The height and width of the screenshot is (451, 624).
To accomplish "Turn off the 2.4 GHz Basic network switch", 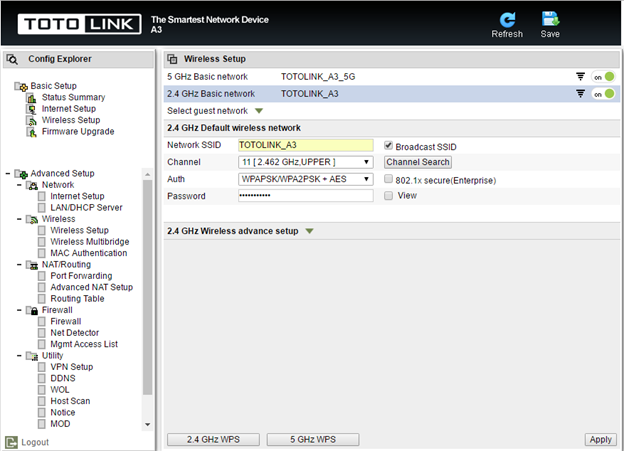I will coord(603,94).
